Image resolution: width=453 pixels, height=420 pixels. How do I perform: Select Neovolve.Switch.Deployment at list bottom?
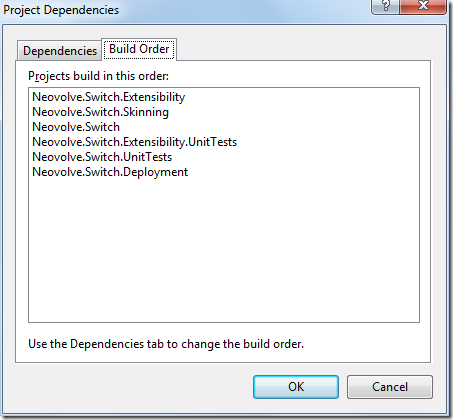pyautogui.click(x=110, y=172)
